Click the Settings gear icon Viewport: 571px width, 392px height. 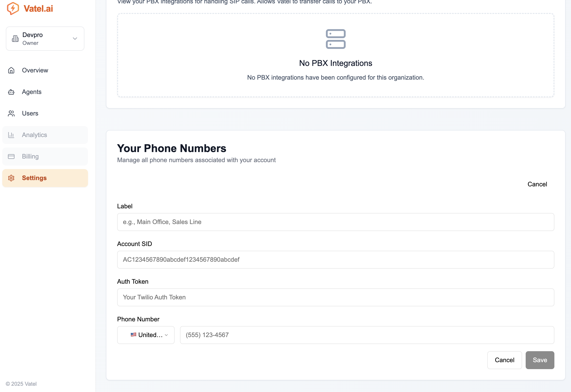pos(11,178)
